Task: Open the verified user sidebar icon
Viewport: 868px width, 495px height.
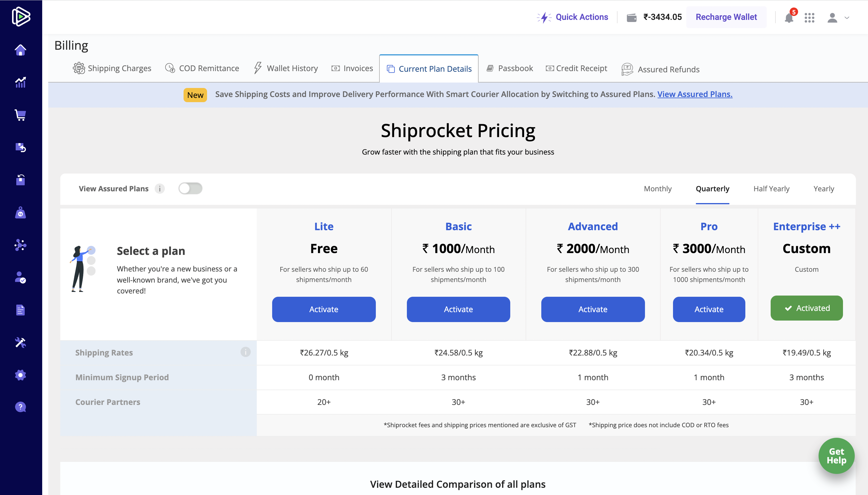Action: [20, 277]
